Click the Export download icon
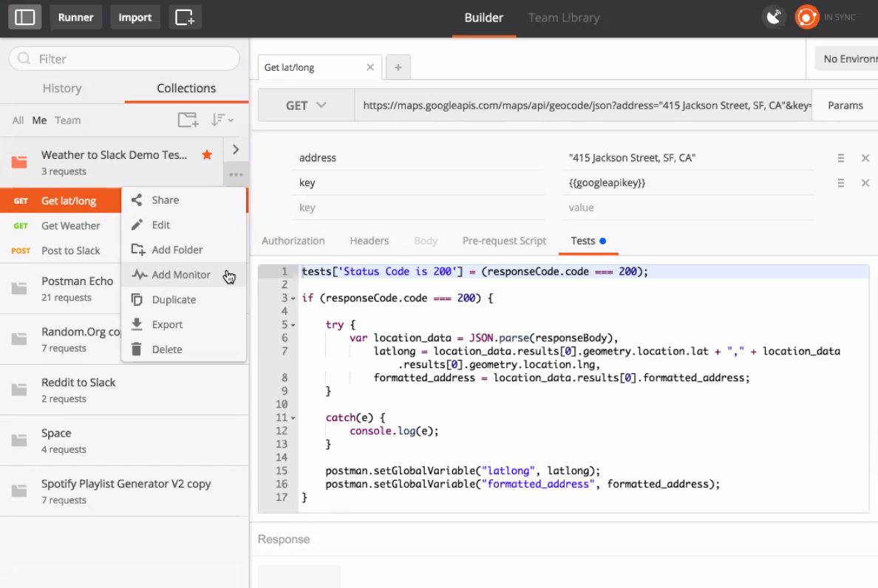The width and height of the screenshot is (878, 588). [137, 324]
